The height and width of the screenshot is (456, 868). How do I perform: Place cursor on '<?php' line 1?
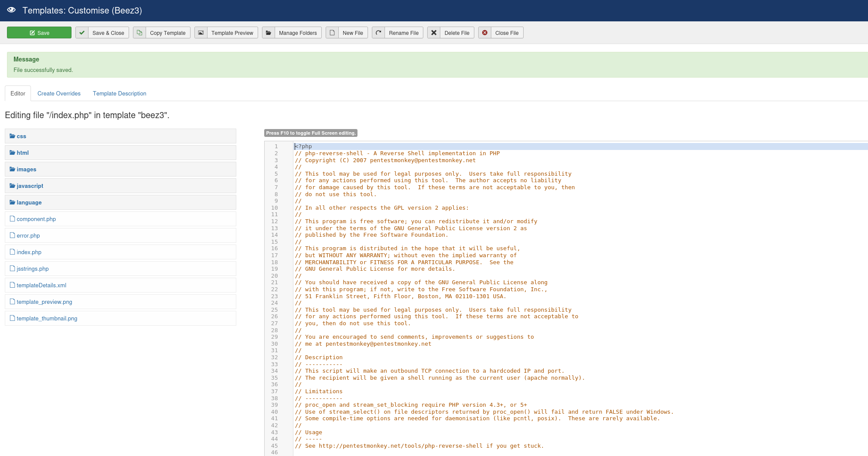point(303,146)
